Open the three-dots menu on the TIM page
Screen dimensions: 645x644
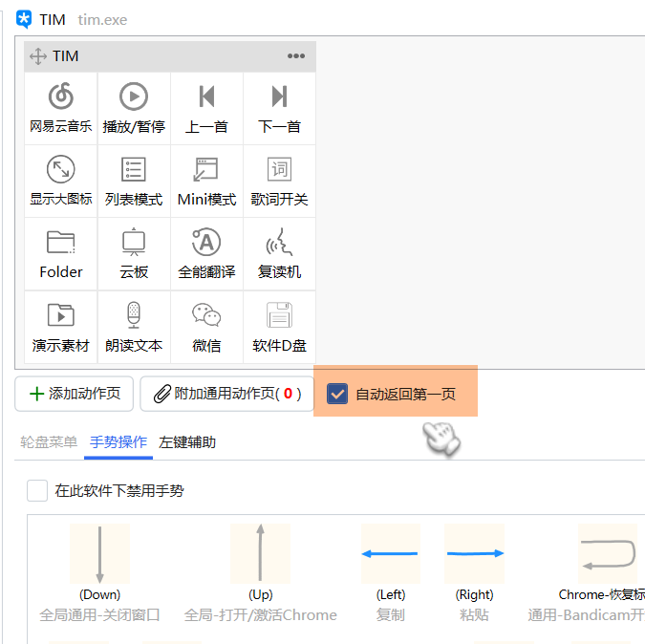click(x=296, y=56)
